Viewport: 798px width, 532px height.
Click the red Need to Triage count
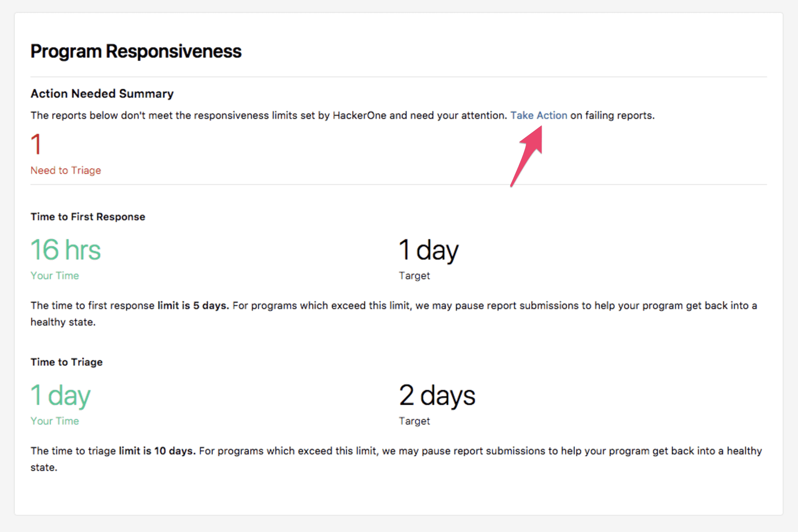click(x=36, y=144)
